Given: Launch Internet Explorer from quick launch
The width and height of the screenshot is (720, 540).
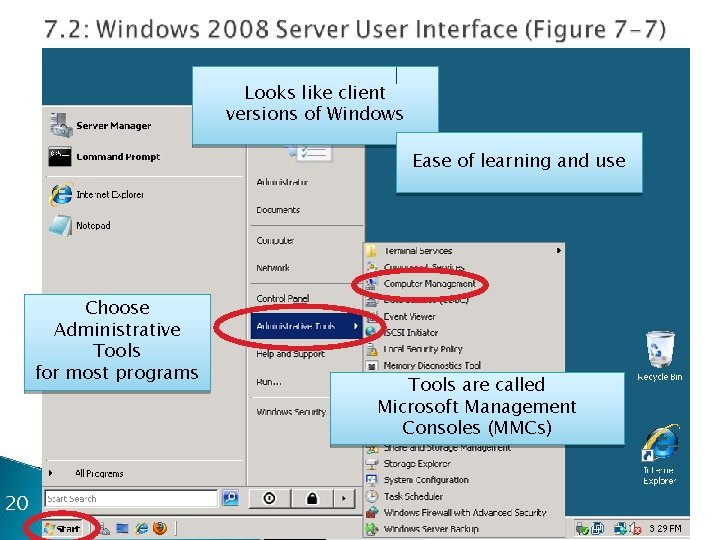Looking at the screenshot, I should 141,529.
